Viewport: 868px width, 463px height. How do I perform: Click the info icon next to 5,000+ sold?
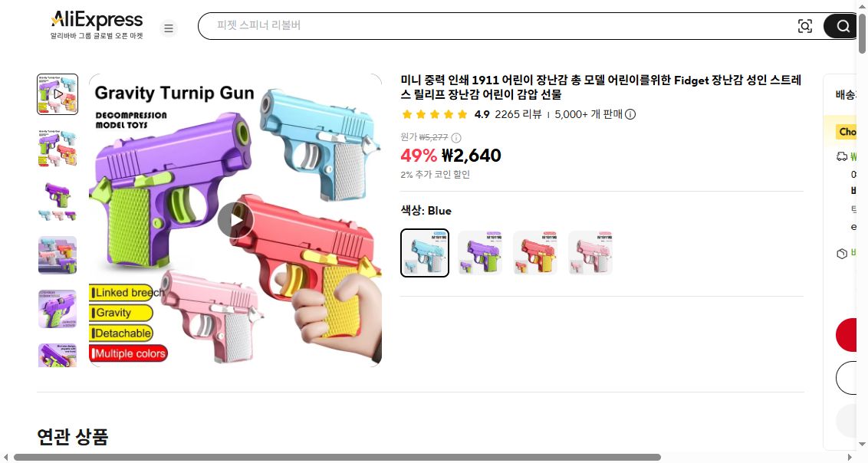click(x=630, y=114)
